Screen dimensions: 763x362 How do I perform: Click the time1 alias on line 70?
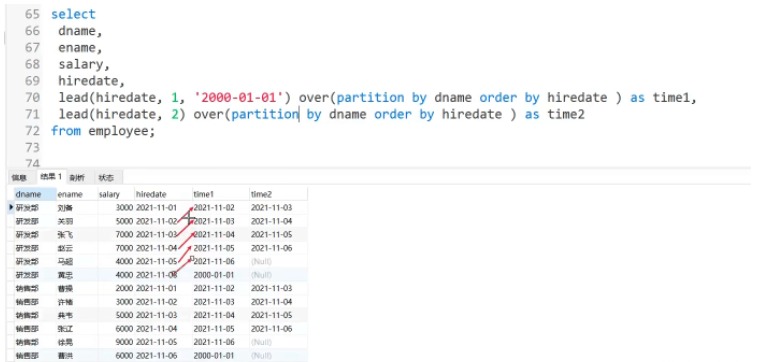(x=671, y=98)
